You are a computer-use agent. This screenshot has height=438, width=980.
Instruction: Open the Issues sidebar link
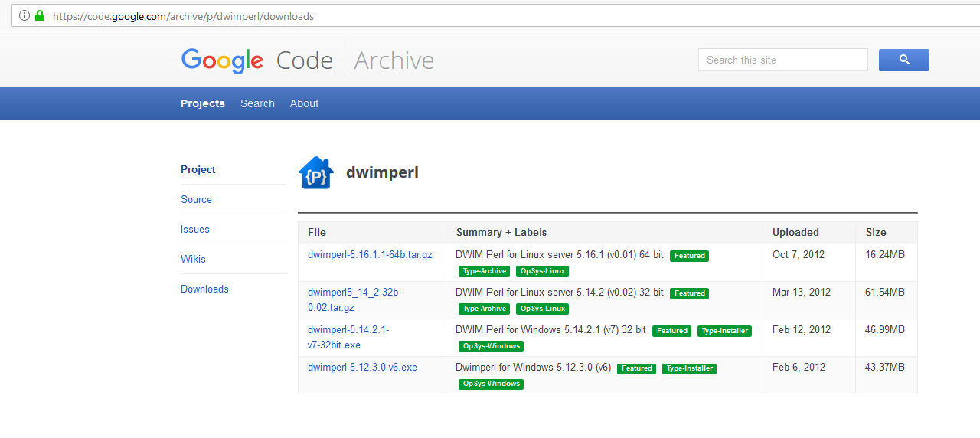pos(195,229)
